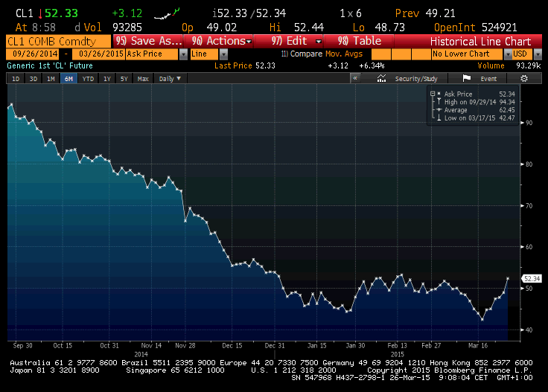Click the CL1 ticker last price 52.33

click(x=61, y=13)
